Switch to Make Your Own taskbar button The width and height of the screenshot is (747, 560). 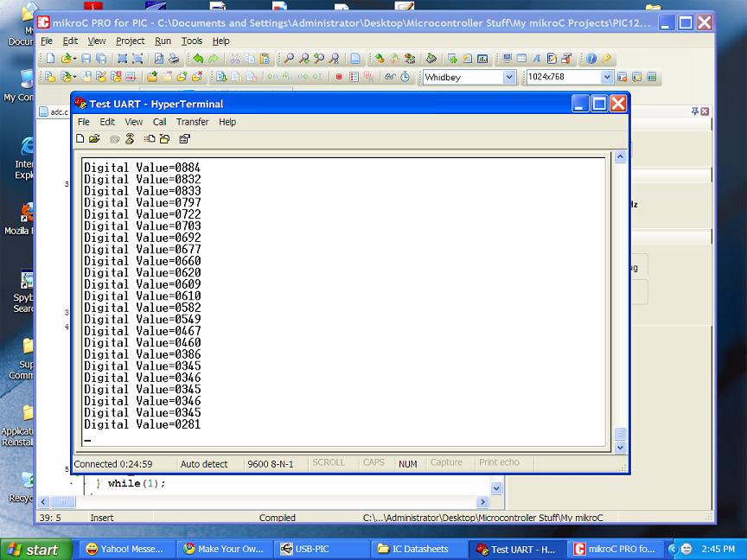click(225, 549)
